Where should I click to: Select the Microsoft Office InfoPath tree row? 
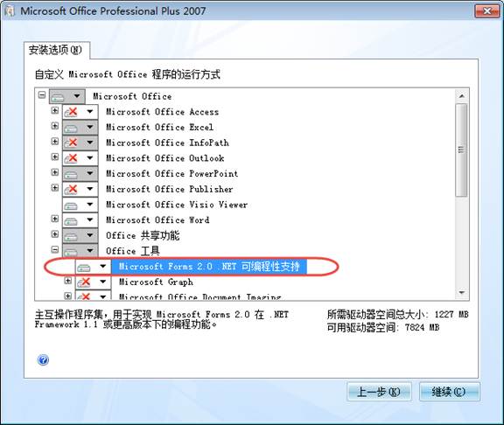click(x=167, y=143)
